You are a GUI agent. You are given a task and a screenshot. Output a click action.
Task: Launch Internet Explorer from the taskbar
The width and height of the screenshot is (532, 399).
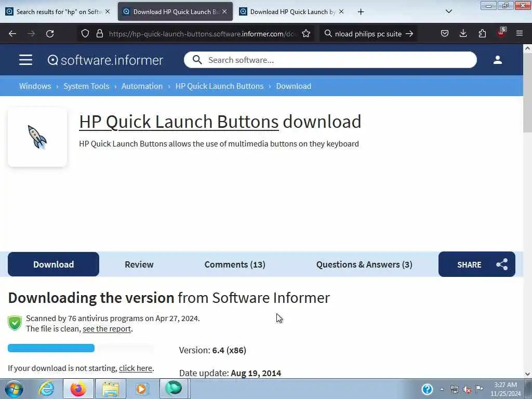[46, 389]
